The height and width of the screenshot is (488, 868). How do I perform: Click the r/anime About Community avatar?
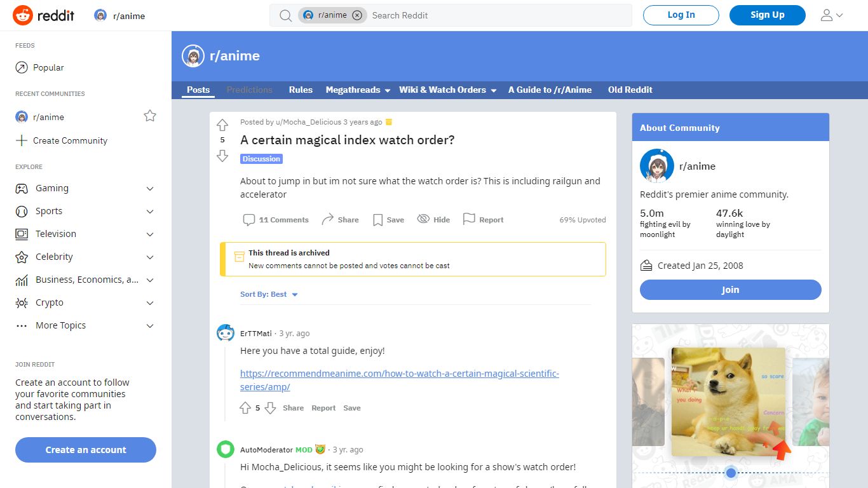point(656,166)
